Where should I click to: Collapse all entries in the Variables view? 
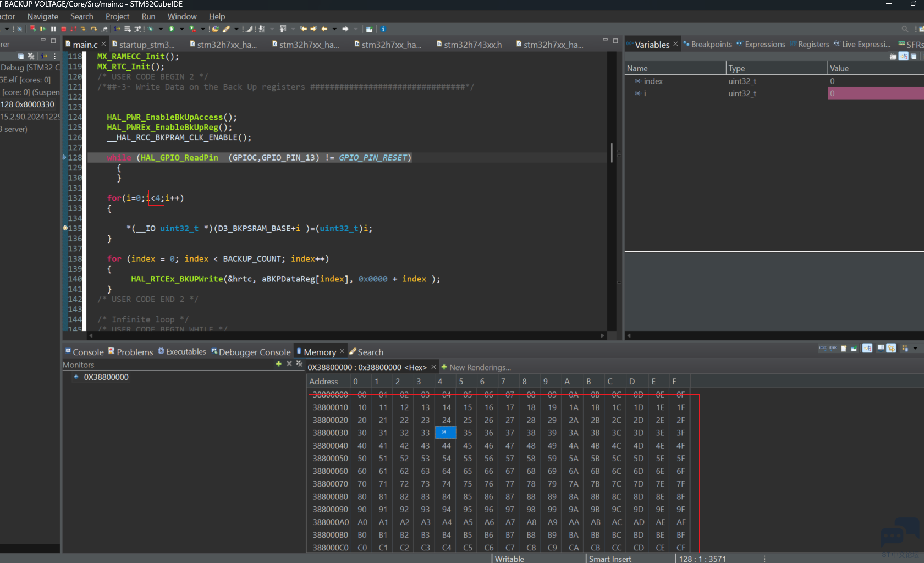[914, 56]
